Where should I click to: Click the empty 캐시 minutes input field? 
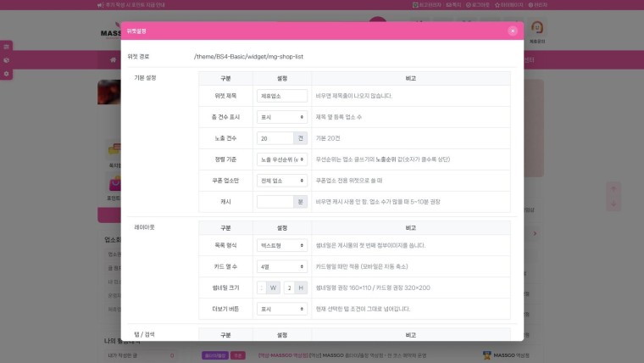click(275, 202)
